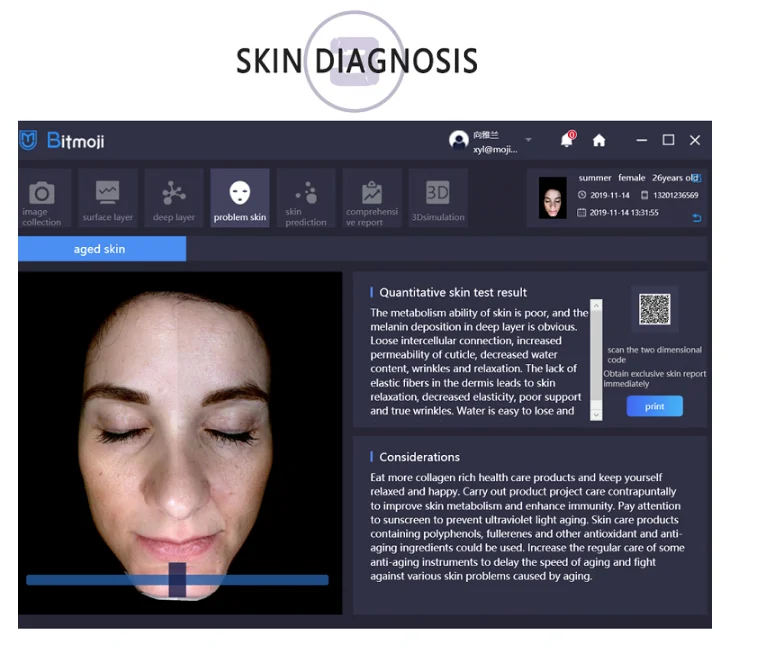Open the comprehensive report
This screenshot has height=658, width=757.
pyautogui.click(x=372, y=198)
